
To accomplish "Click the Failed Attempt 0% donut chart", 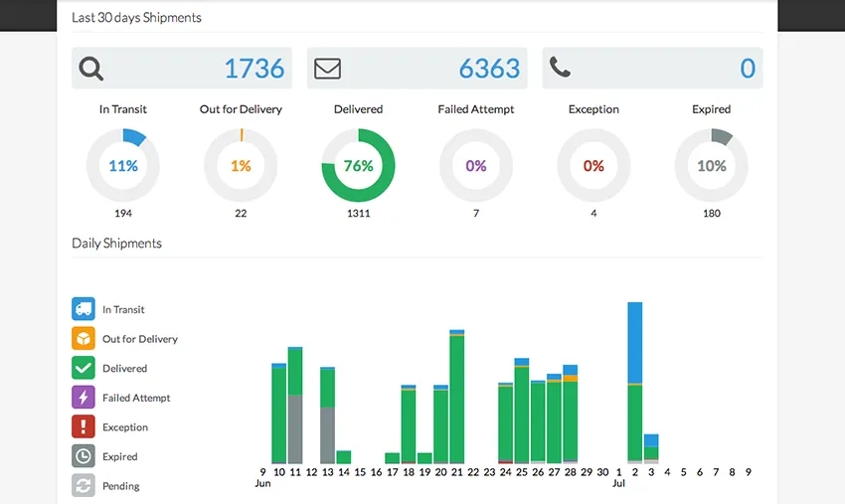I will 476,165.
